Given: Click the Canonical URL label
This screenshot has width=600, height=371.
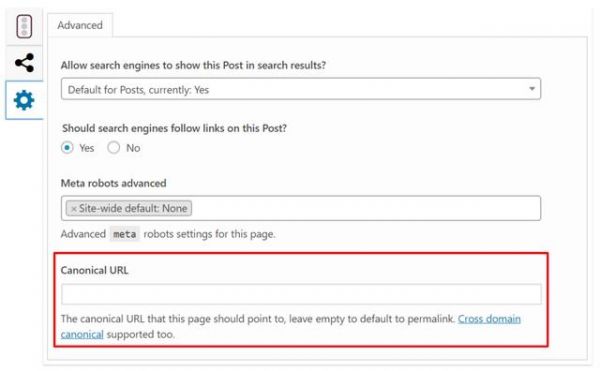Looking at the screenshot, I should tap(95, 270).
